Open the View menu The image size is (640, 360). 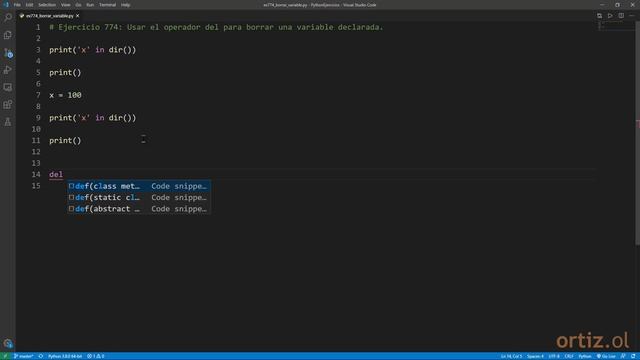[x=65, y=5]
